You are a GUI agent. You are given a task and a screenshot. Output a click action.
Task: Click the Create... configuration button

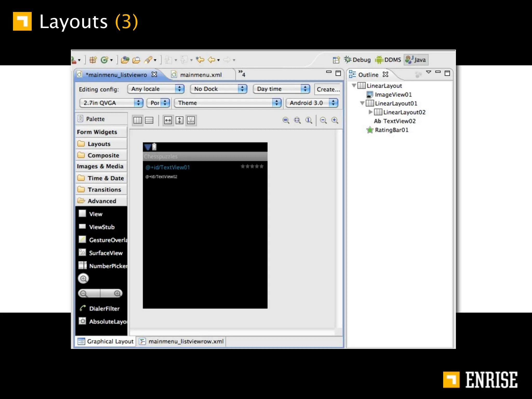(328, 89)
